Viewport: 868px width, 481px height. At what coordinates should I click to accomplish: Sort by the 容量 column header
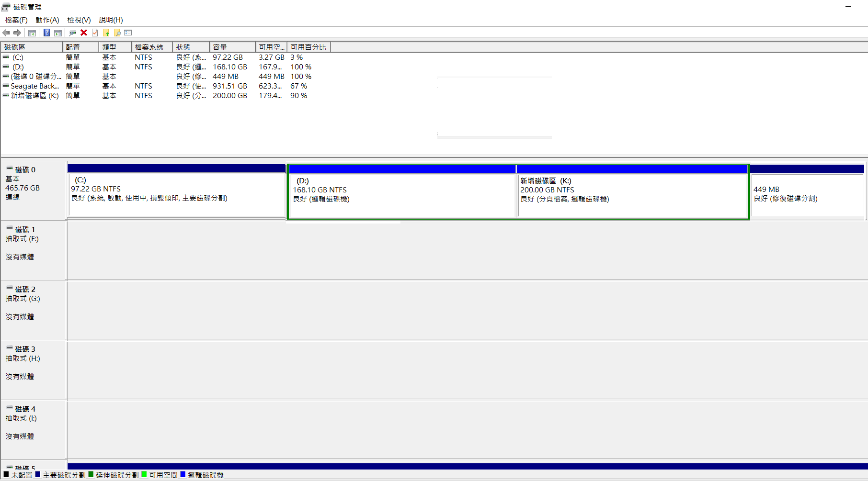tap(232, 47)
